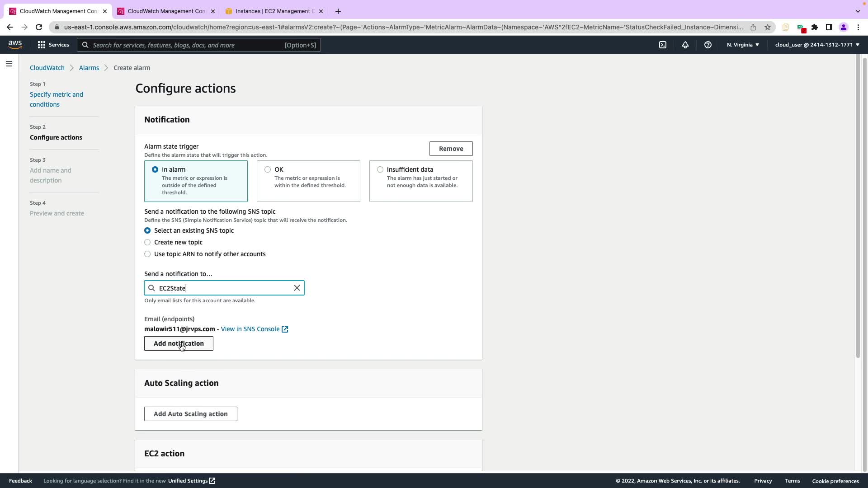
Task: Click the Add notification button
Action: [x=179, y=343]
